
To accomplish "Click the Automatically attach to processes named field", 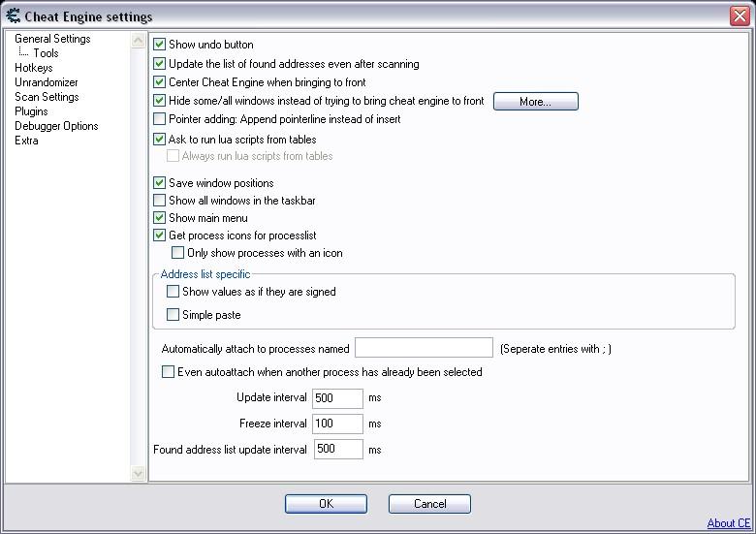I will 424,348.
